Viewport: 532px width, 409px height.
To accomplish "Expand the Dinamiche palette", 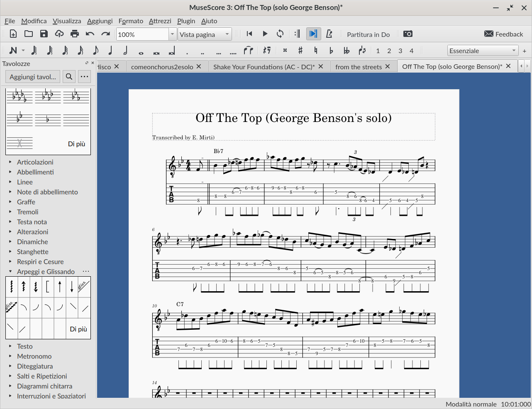I will click(32, 242).
